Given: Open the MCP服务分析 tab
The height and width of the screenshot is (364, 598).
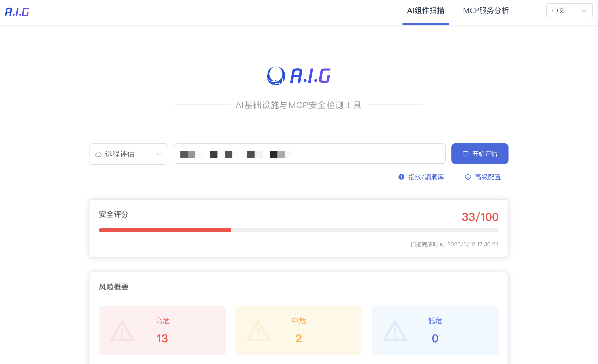Looking at the screenshot, I should [x=486, y=11].
